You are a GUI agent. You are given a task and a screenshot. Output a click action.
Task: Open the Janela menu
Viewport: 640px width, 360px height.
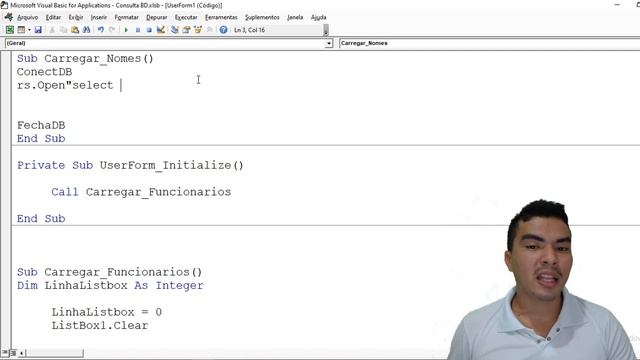pyautogui.click(x=295, y=17)
